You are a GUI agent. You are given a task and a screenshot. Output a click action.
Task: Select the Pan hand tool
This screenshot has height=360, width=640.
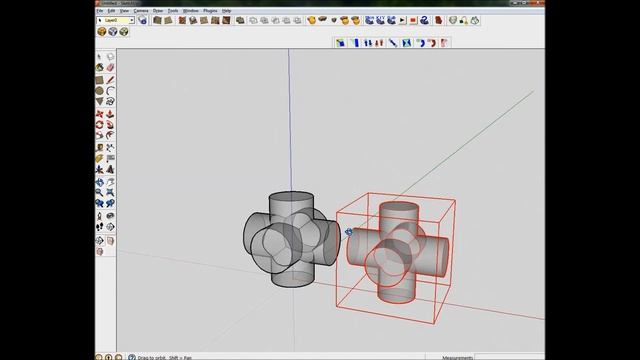110,182
